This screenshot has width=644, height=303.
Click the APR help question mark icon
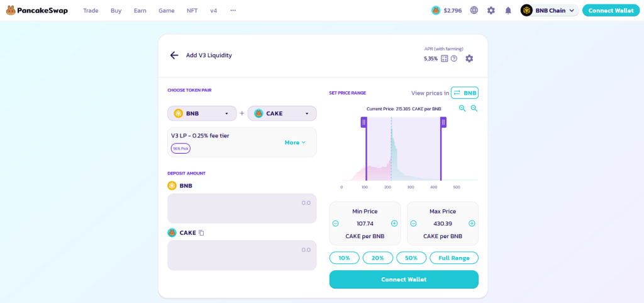click(x=454, y=59)
